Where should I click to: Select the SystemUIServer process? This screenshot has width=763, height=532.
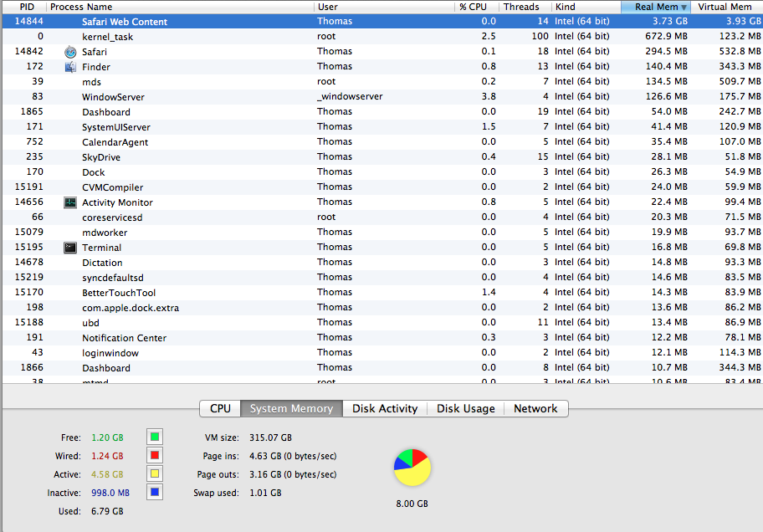(x=115, y=127)
